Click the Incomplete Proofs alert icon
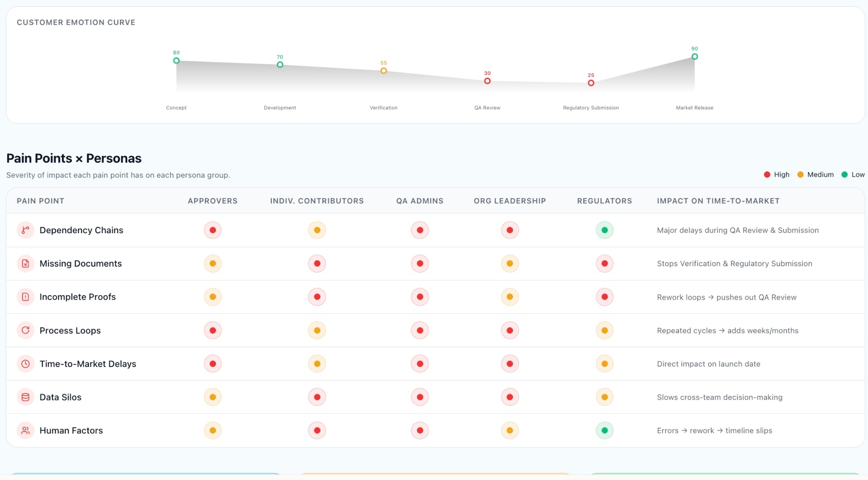Image resolution: width=868 pixels, height=480 pixels. pyautogui.click(x=26, y=297)
